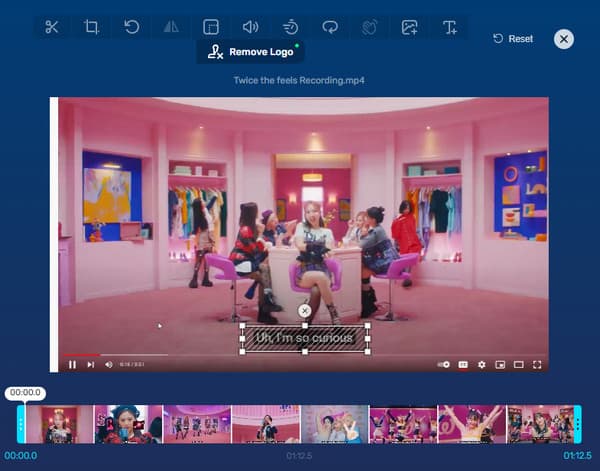This screenshot has height=471, width=600.
Task: Enter fullscreen via player icon
Action: coord(537,365)
